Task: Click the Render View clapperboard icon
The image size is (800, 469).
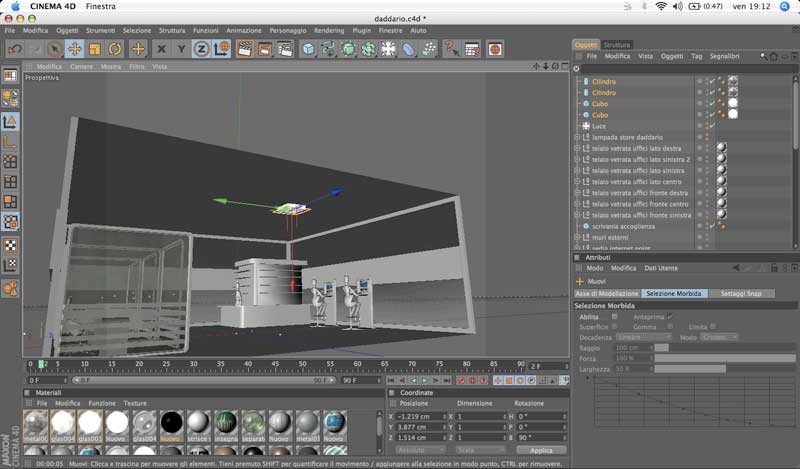Action: (245, 49)
